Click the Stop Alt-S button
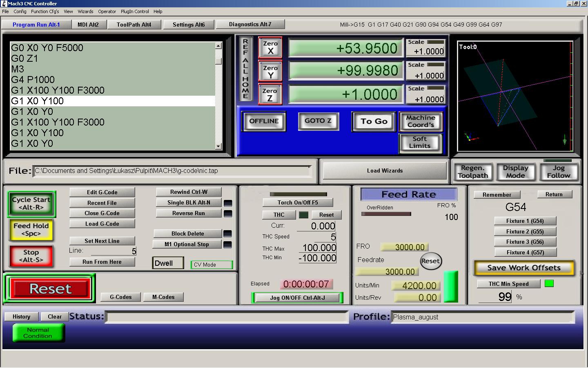The image size is (588, 368). click(x=31, y=256)
